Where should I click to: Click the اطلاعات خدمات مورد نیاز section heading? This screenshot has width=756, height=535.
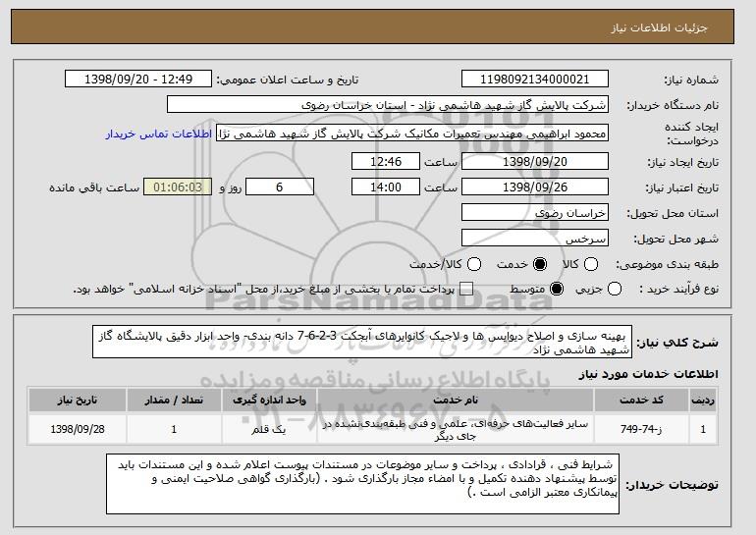point(648,374)
